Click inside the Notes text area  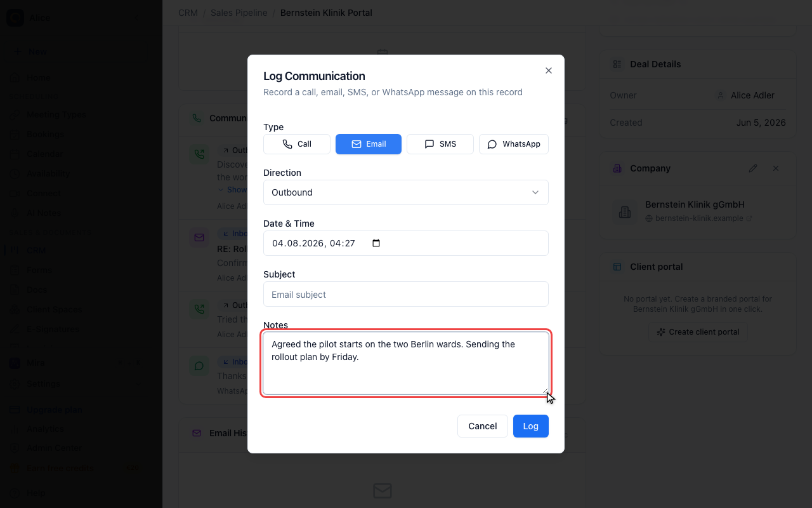406,363
